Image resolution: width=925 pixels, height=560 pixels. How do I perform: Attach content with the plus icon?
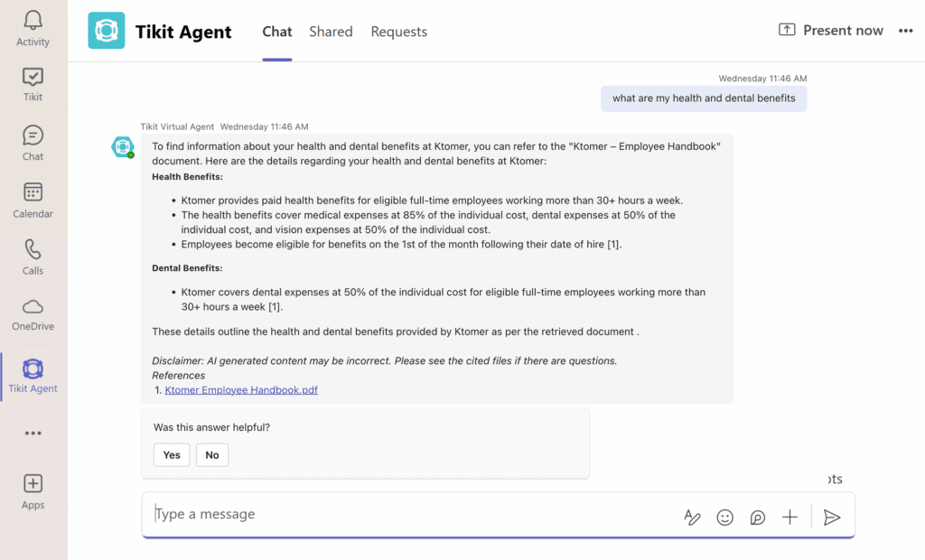[x=790, y=518]
